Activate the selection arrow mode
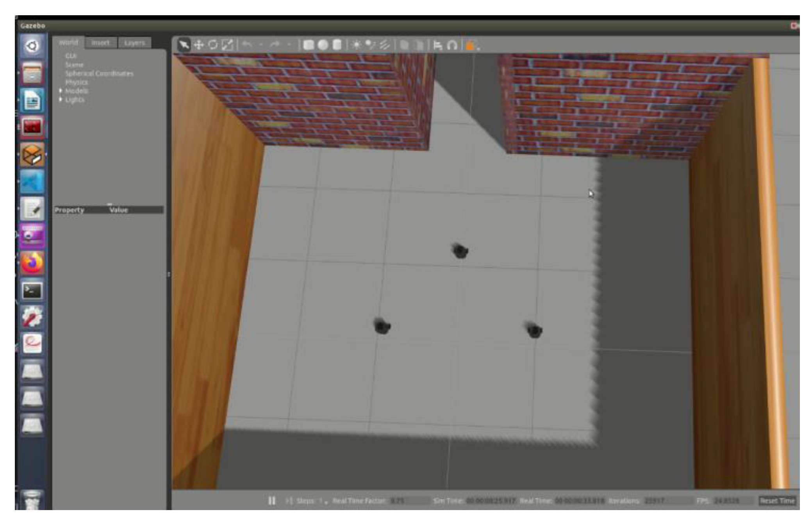Image resolution: width=812 pixels, height=530 pixels. coord(184,45)
